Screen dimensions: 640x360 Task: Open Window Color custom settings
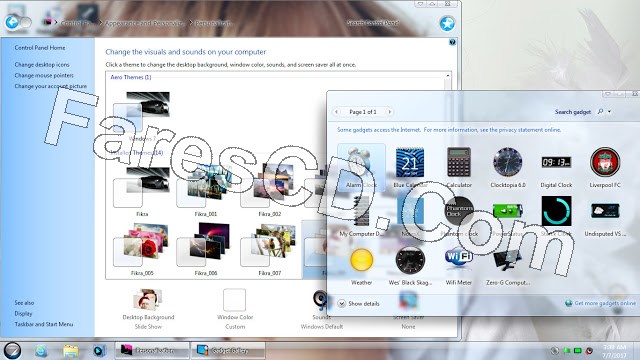235,309
